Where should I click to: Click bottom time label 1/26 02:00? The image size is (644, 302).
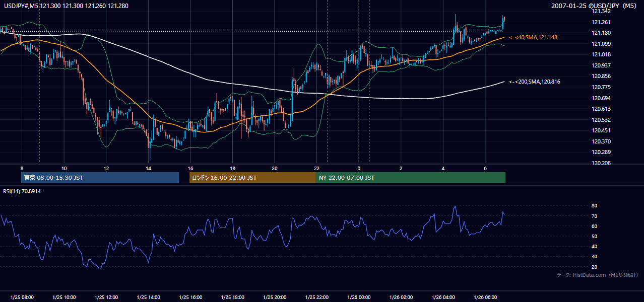(401, 297)
